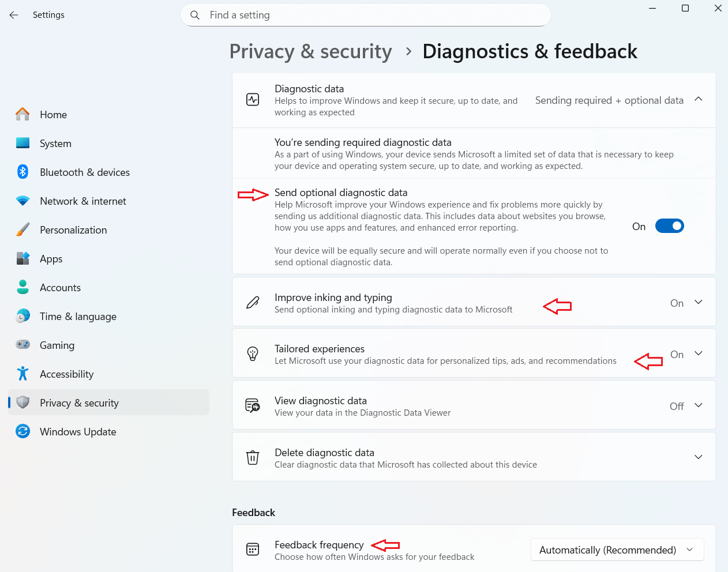
Task: Click the Bluetooth & devices icon
Action: point(22,172)
